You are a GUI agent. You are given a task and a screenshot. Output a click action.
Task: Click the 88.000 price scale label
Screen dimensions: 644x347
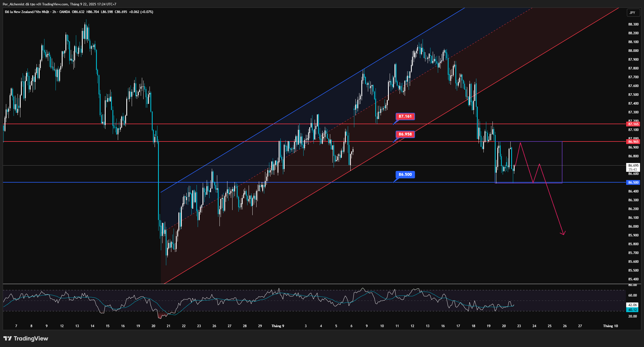[x=633, y=51]
